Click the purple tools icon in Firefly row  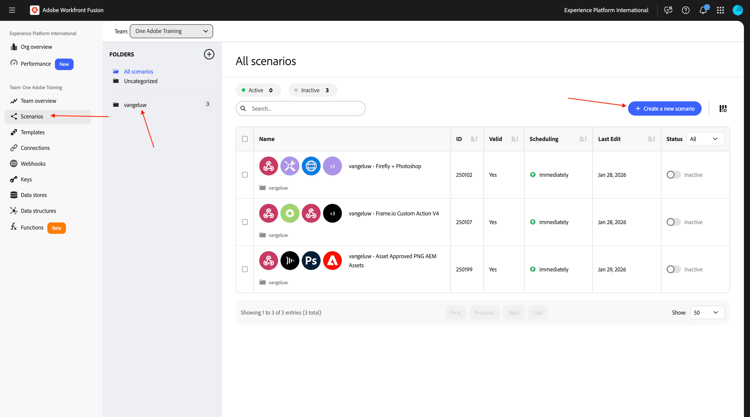(x=290, y=166)
